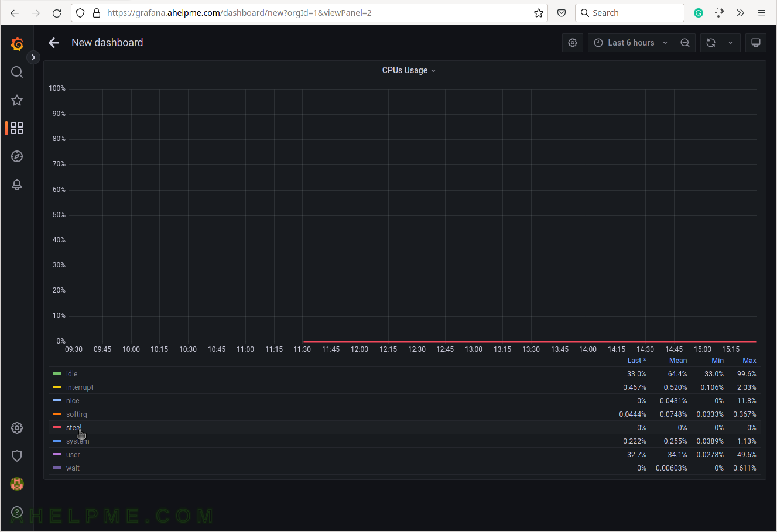777x532 pixels.
Task: Toggle the user series in the legend
Action: point(73,455)
